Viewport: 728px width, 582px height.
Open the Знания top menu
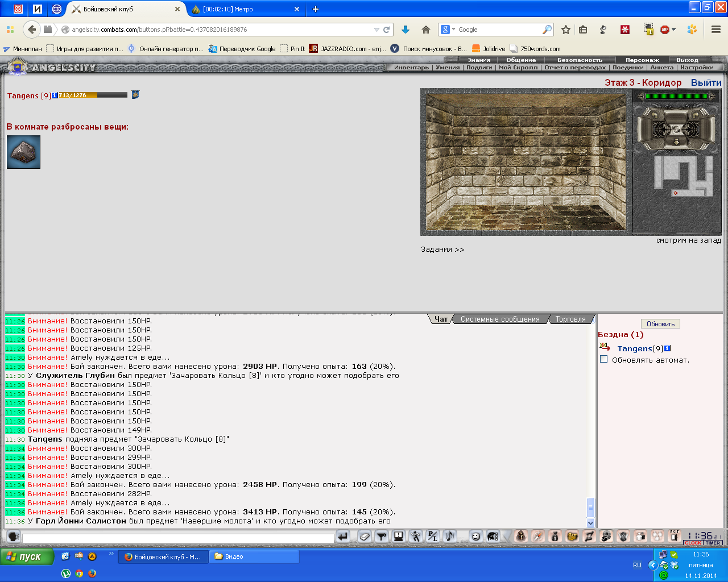tap(479, 60)
